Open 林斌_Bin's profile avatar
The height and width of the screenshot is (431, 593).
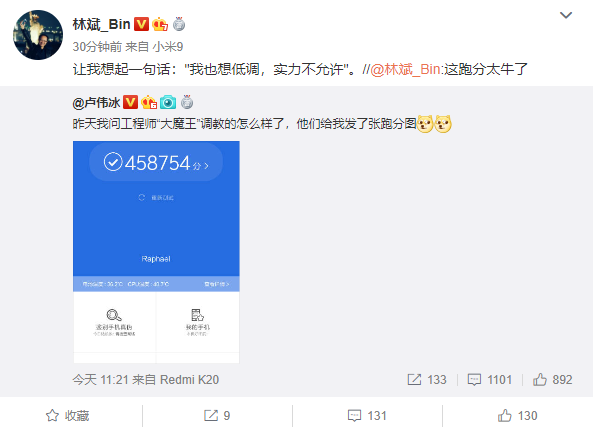pos(38,35)
